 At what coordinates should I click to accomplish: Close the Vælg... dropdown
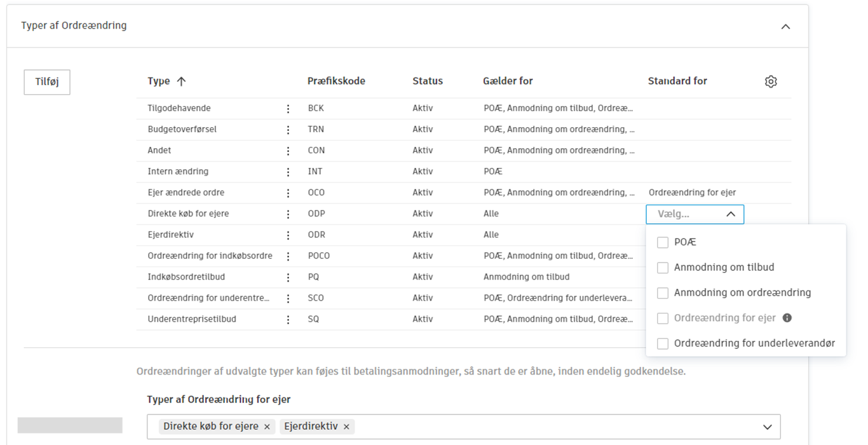pyautogui.click(x=730, y=214)
